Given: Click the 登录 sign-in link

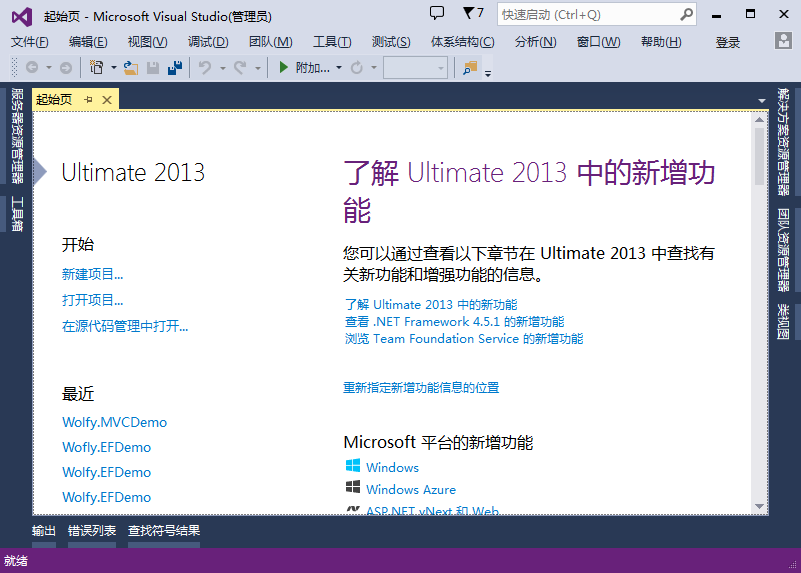Looking at the screenshot, I should (727, 42).
